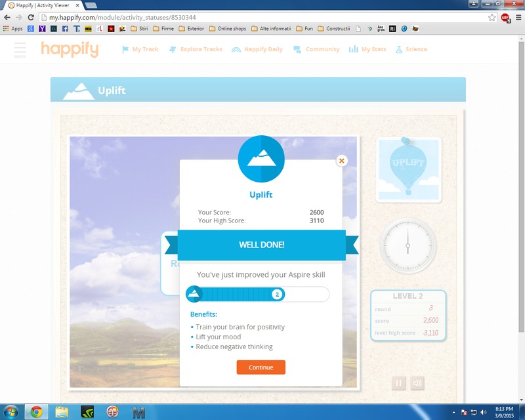Open My Stats in the navigation
The height and width of the screenshot is (420, 525).
click(367, 49)
